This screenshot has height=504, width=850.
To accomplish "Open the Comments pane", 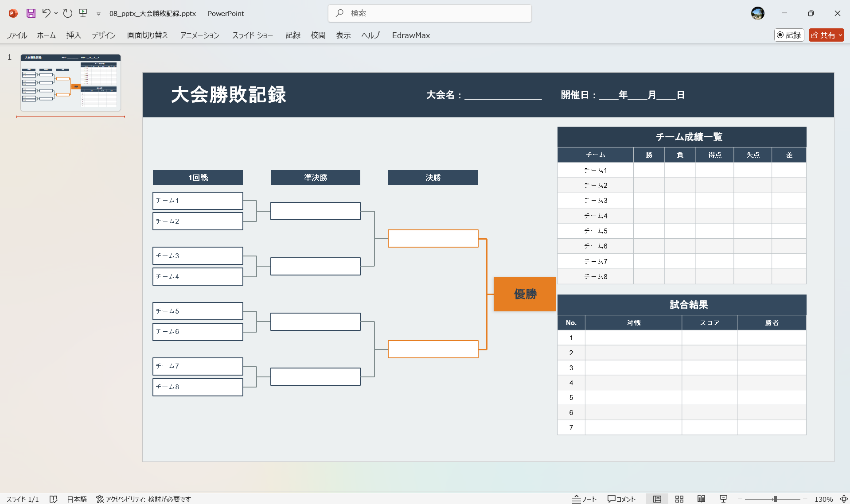I will click(621, 499).
